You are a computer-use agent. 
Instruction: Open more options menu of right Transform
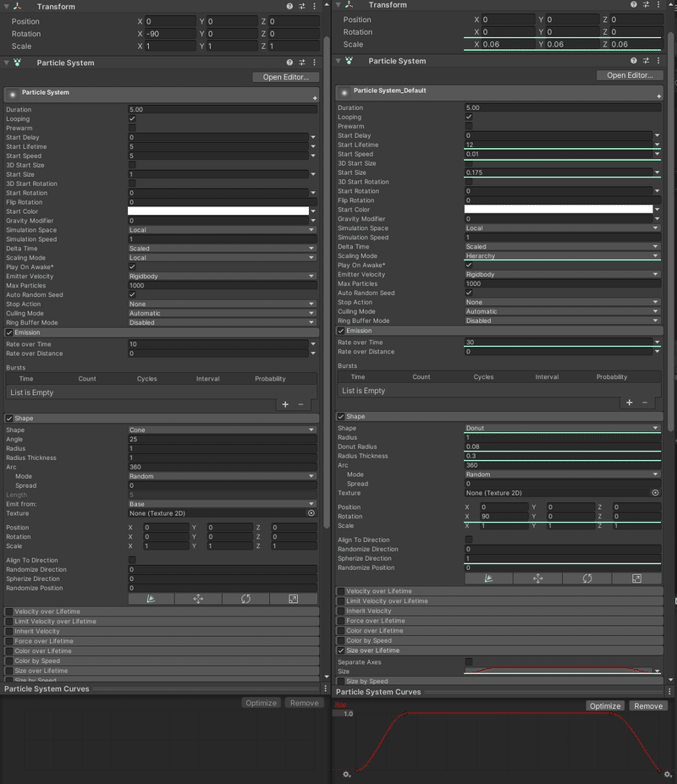click(x=658, y=4)
